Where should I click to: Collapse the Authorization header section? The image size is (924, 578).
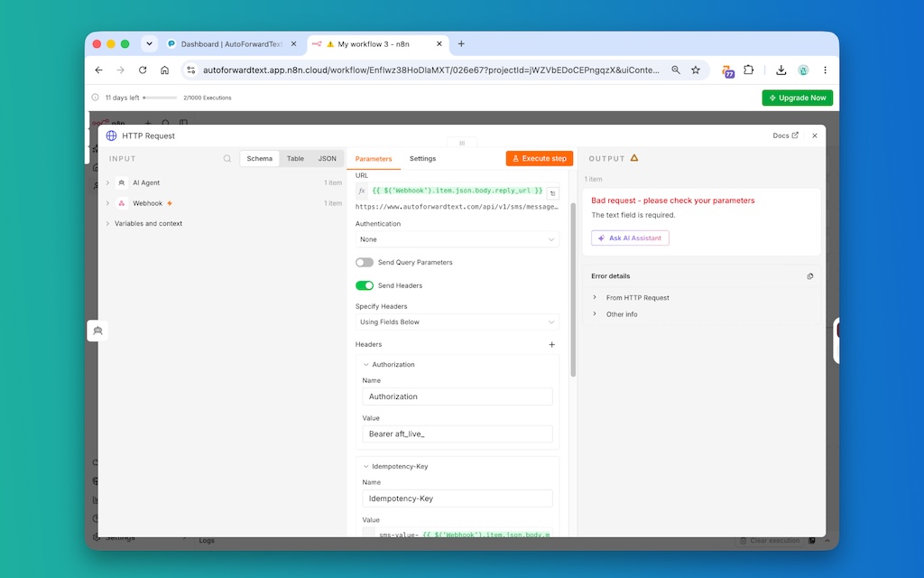366,365
